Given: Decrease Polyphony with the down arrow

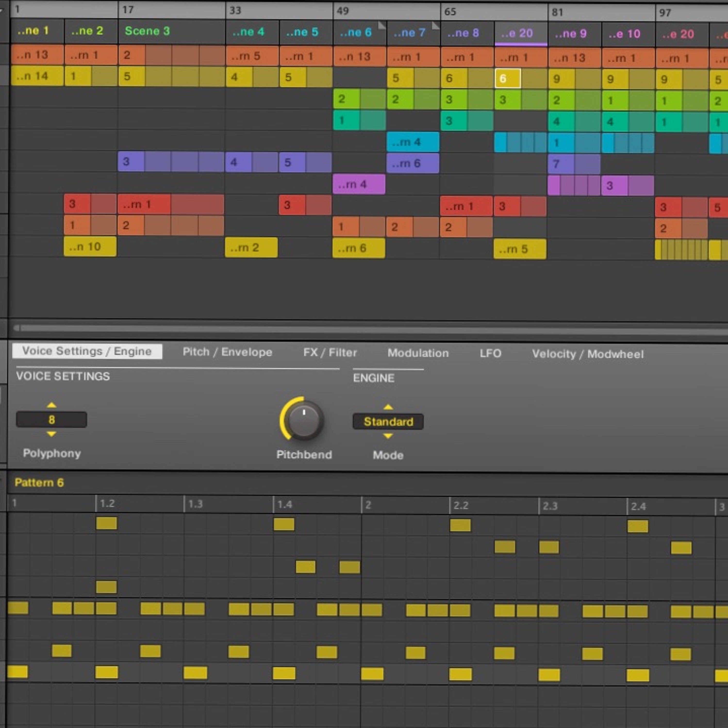Looking at the screenshot, I should coord(52,434).
